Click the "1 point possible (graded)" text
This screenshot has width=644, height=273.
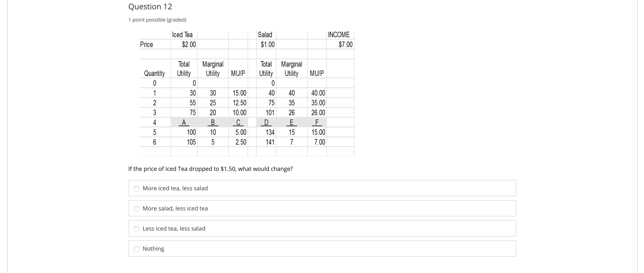click(x=157, y=20)
